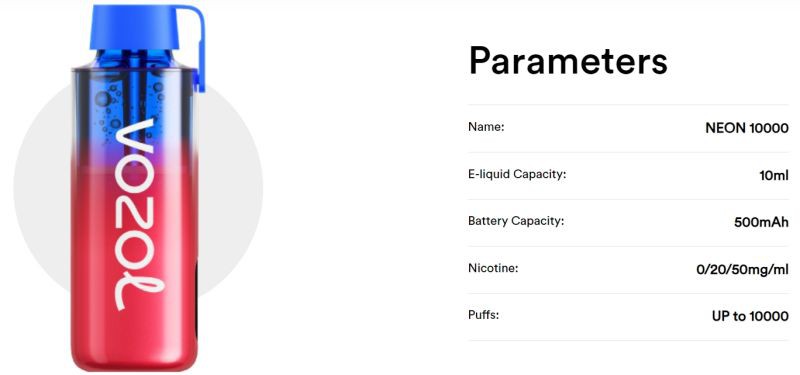Image resolution: width=800 pixels, height=375 pixels.
Task: Click the Nicotine: label
Action: (493, 268)
